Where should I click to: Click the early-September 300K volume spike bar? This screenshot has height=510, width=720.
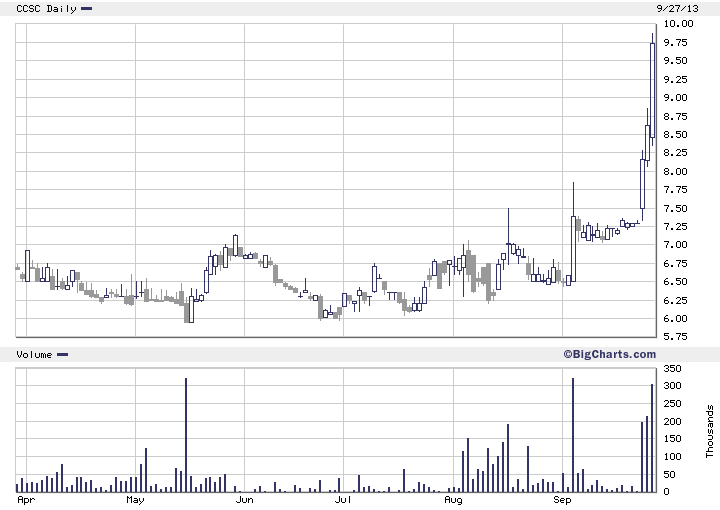573,435
